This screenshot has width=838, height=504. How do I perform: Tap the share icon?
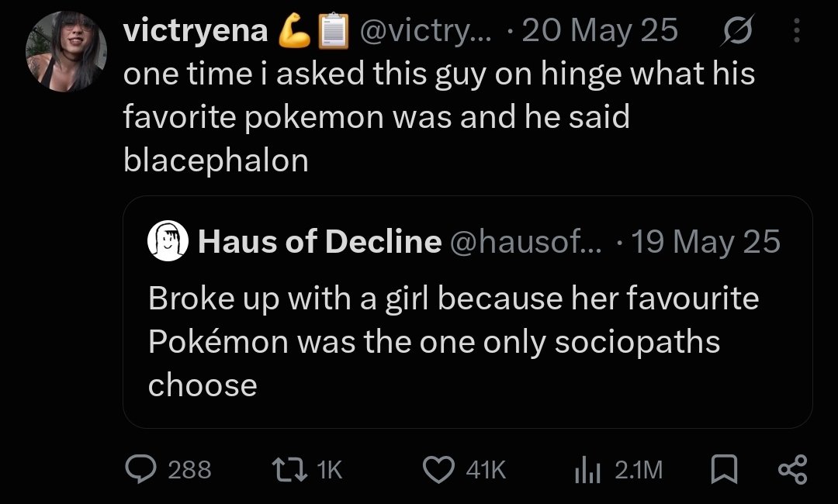point(792,470)
